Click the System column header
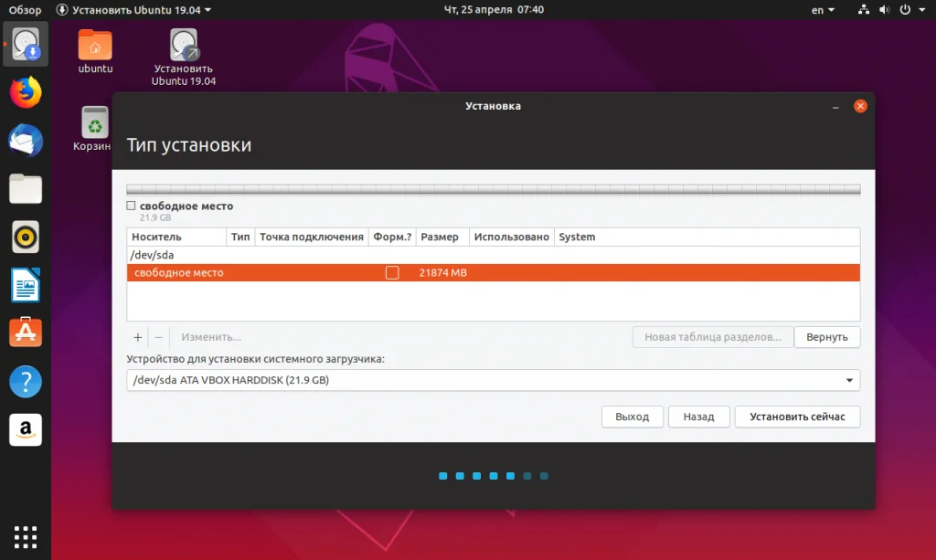The image size is (936, 560). point(707,237)
